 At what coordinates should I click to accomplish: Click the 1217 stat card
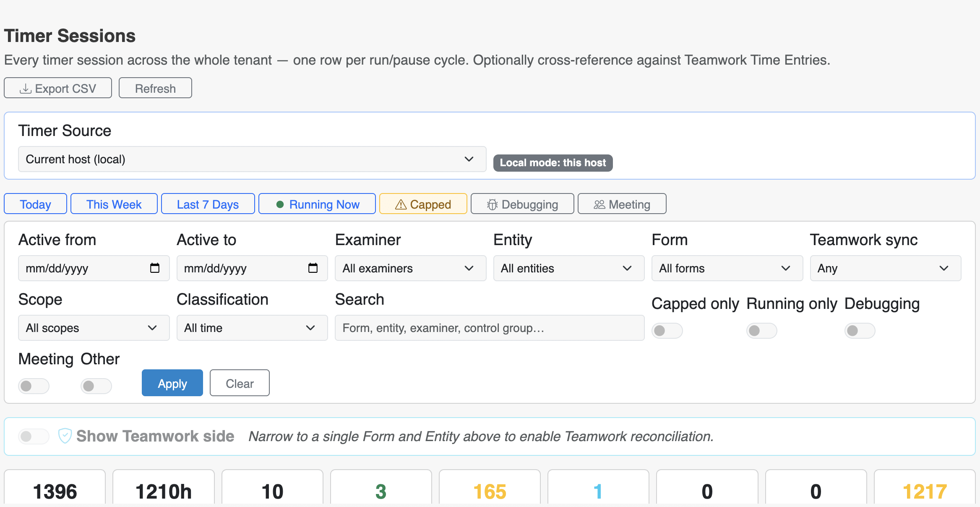click(925, 488)
